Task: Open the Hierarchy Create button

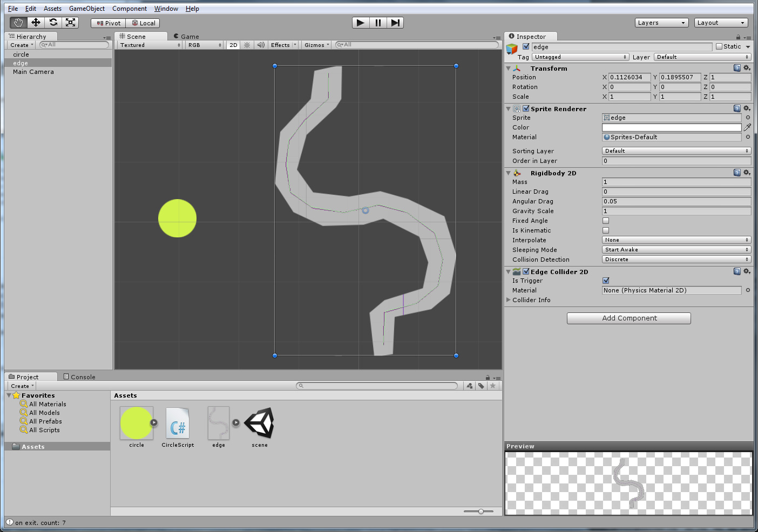Action: coord(22,45)
